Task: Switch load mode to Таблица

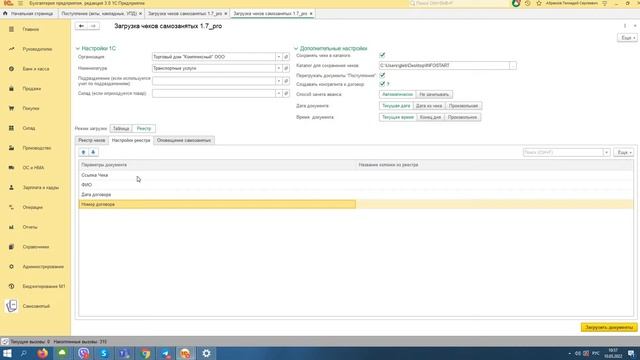Action: (x=121, y=129)
